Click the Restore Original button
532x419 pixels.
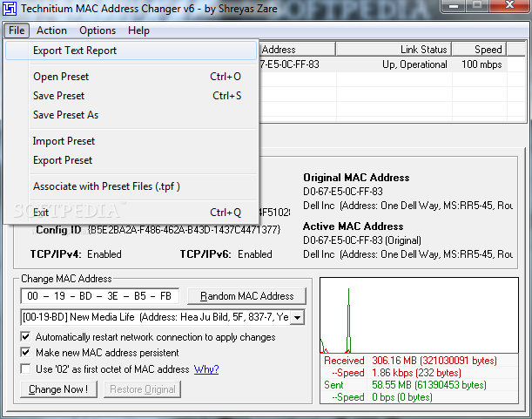pos(143,389)
